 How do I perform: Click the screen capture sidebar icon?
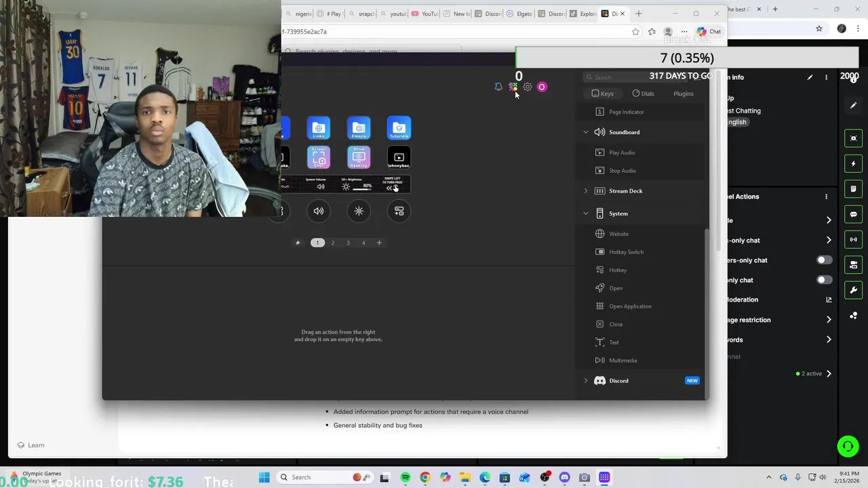pyautogui.click(x=854, y=138)
